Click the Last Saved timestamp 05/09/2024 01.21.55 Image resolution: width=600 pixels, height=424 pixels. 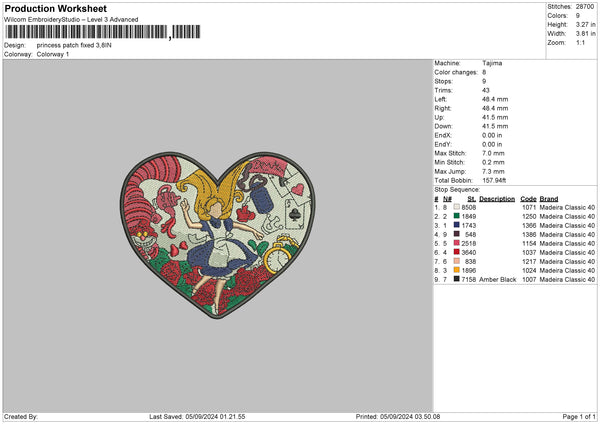coord(215,416)
